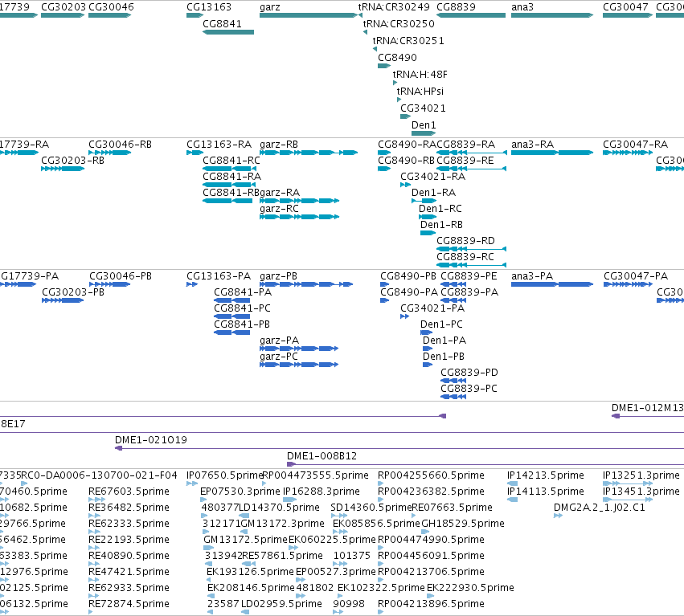Viewport: 684px width, 616px height.
Task: Select the tRNA:CR30251 feature
Action: tap(375, 49)
